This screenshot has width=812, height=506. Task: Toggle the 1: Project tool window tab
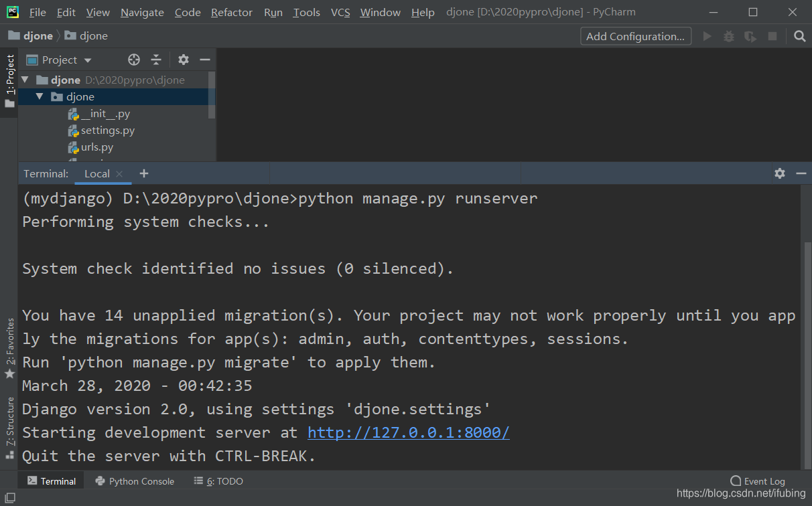click(x=9, y=80)
